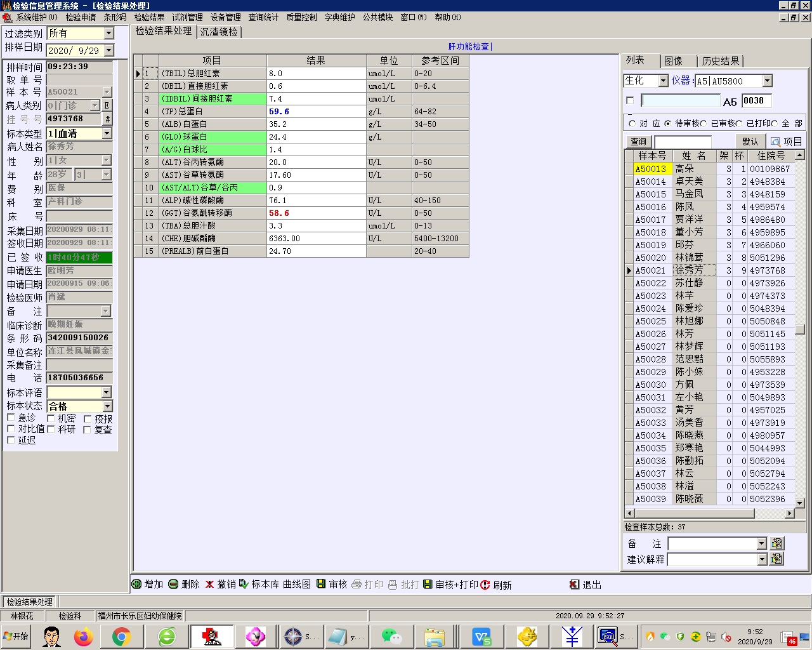Select the 全部 radio button
This screenshot has height=650, width=812.
pos(775,123)
